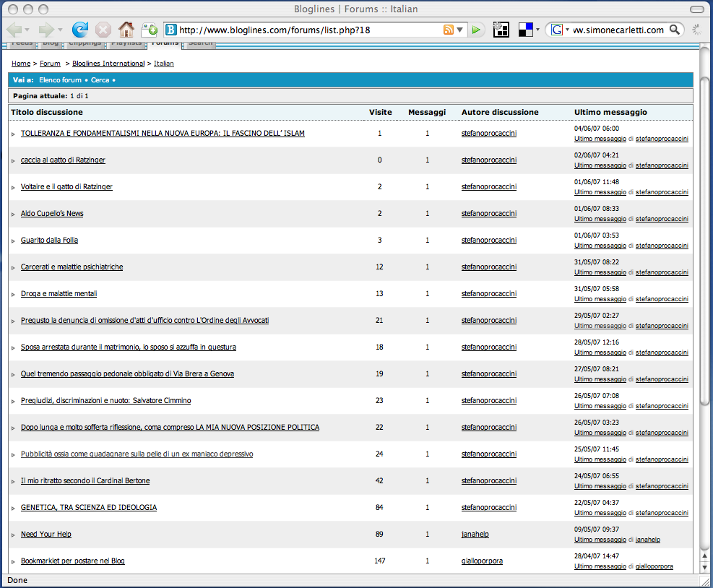
Task: Click the orange RSS feed icon in address bar
Action: 449,30
